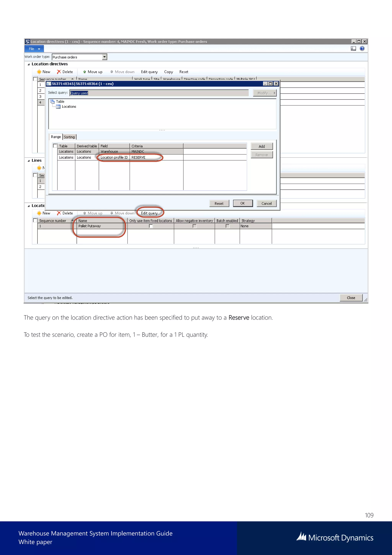Click the Add button in query dialog
The height and width of the screenshot is (555, 392).
262,146
